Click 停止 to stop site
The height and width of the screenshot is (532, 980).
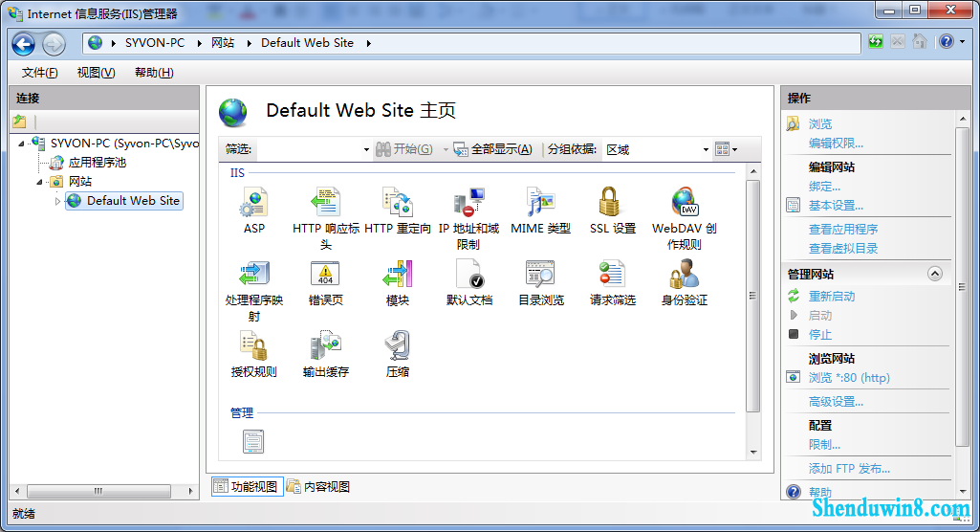(820, 335)
